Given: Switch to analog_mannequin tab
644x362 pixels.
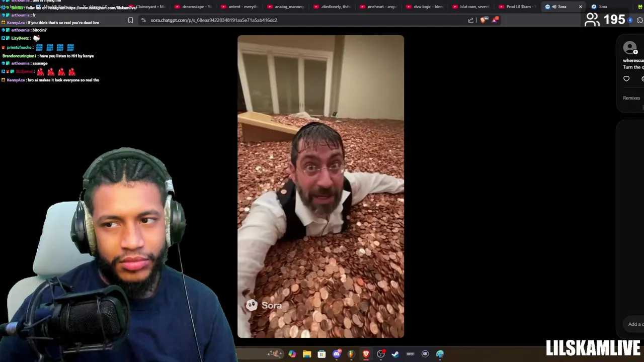Looking at the screenshot, I should (286, 7).
